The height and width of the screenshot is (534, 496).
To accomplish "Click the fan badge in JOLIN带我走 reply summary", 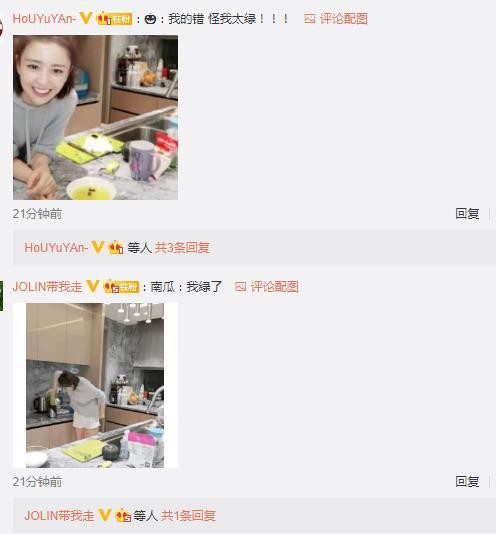I will point(123,515).
